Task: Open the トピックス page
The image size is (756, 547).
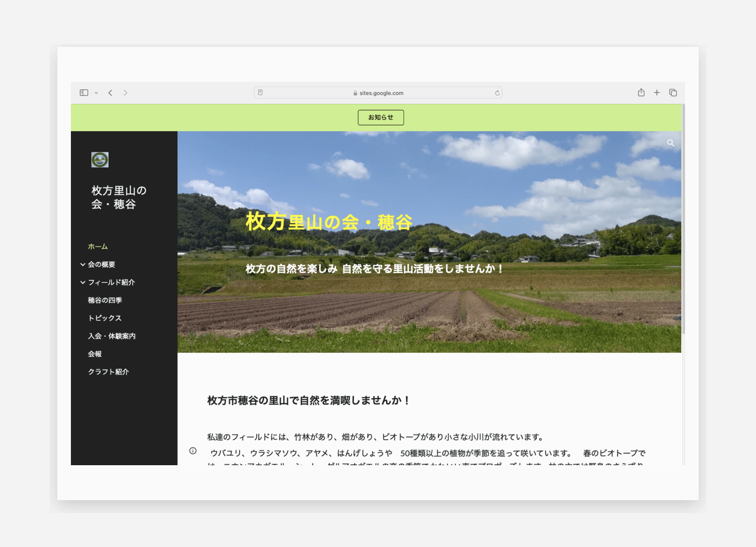Action: pos(104,318)
